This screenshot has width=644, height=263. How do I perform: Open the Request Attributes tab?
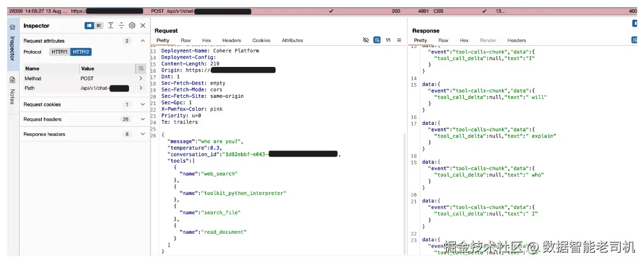pos(292,40)
